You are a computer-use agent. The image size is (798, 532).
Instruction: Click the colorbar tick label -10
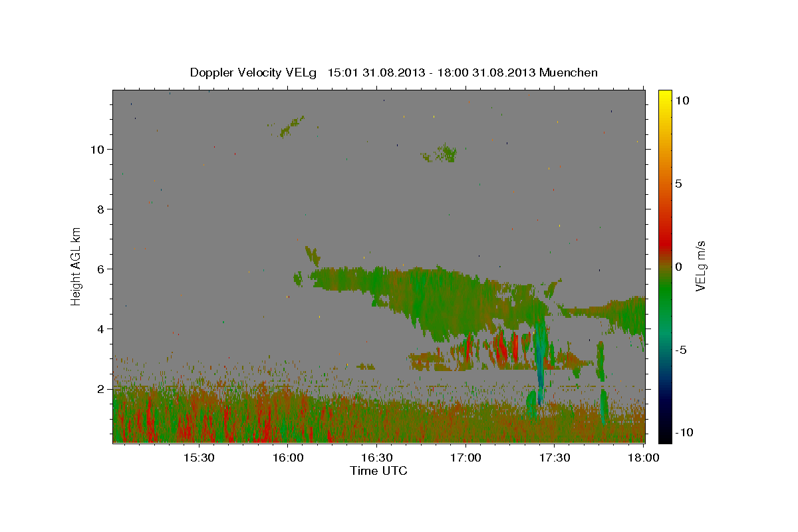click(x=684, y=432)
